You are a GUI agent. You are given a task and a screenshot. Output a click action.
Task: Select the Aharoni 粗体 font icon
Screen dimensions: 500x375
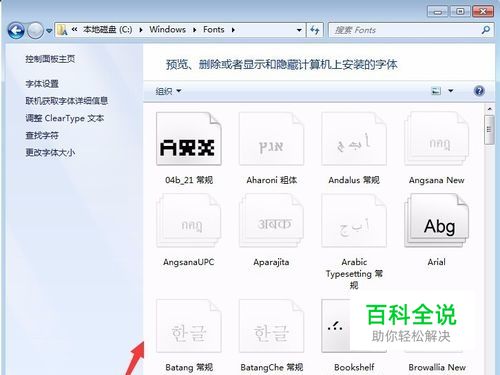tap(271, 139)
